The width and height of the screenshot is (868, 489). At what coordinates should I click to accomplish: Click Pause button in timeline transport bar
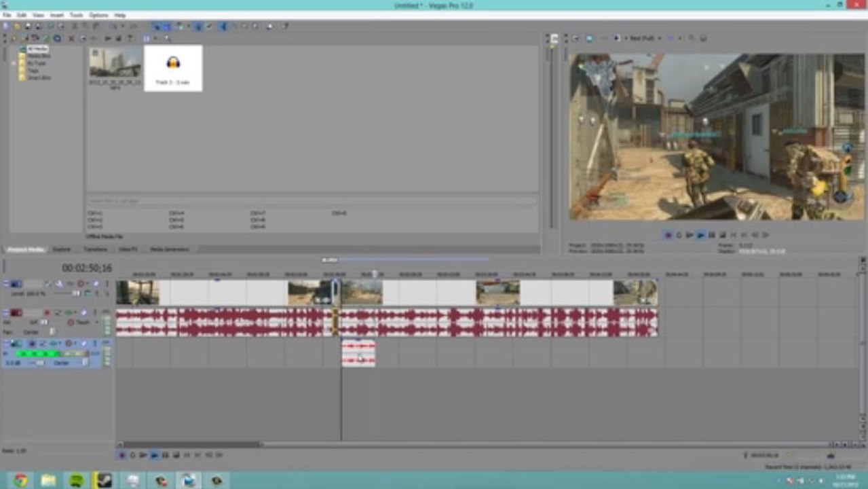tap(165, 455)
